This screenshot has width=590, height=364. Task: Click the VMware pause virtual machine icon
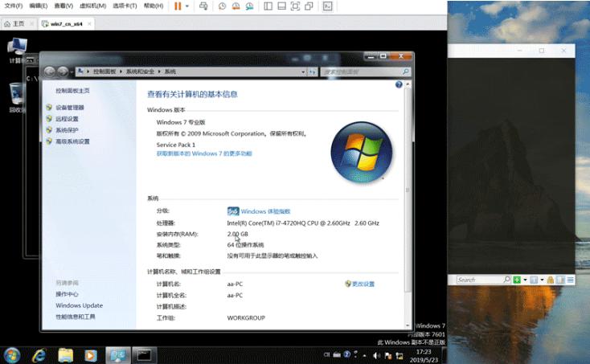click(178, 6)
